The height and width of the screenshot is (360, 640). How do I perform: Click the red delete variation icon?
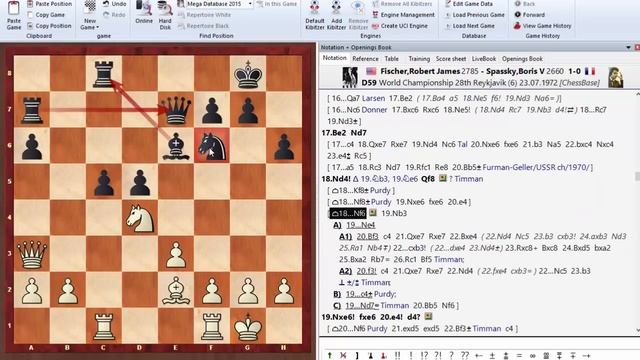pyautogui.click(x=343, y=356)
